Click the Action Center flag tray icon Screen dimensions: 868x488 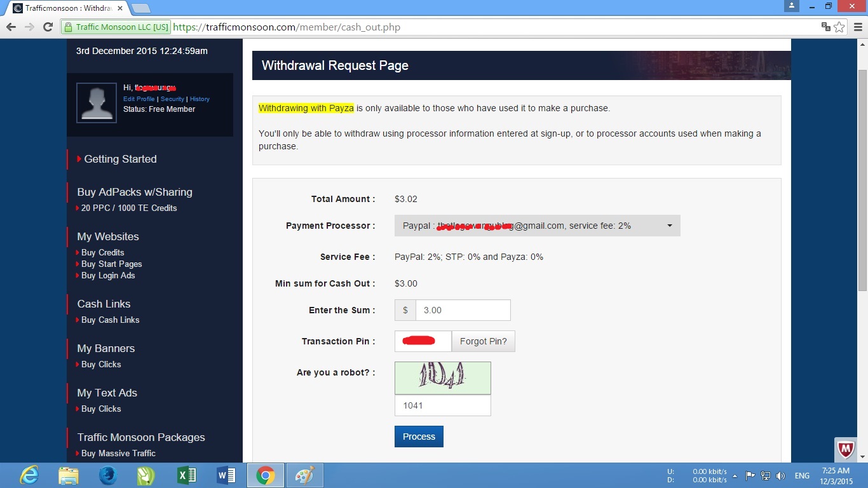click(750, 475)
